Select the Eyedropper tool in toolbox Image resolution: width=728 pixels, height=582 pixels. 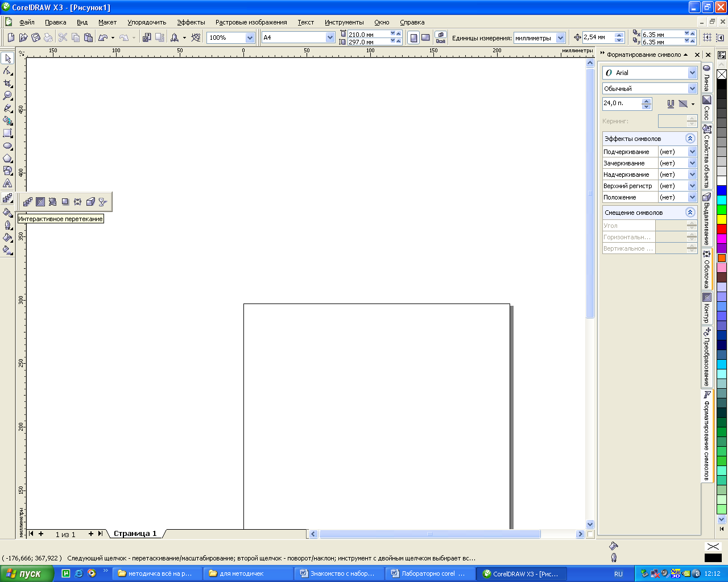[x=7, y=213]
